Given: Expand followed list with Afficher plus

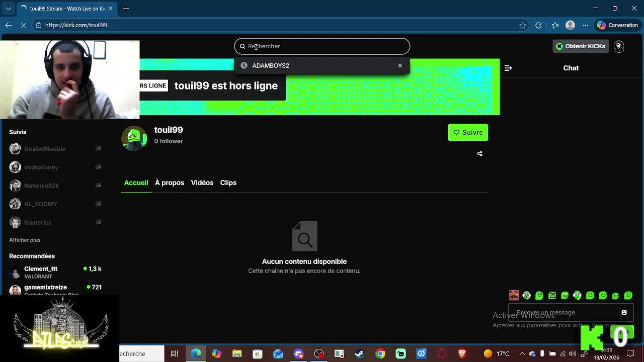Looking at the screenshot, I should [25, 240].
